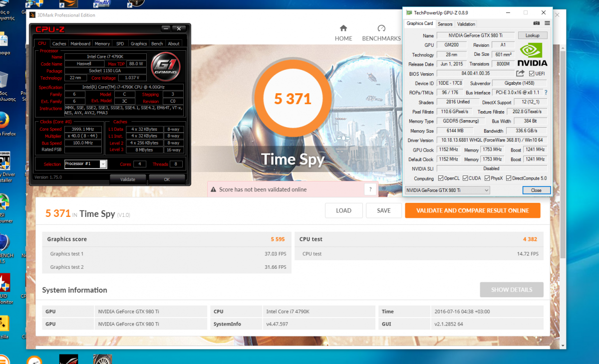
Task: Open BENCHMARKS section in 3DMark
Action: (381, 33)
